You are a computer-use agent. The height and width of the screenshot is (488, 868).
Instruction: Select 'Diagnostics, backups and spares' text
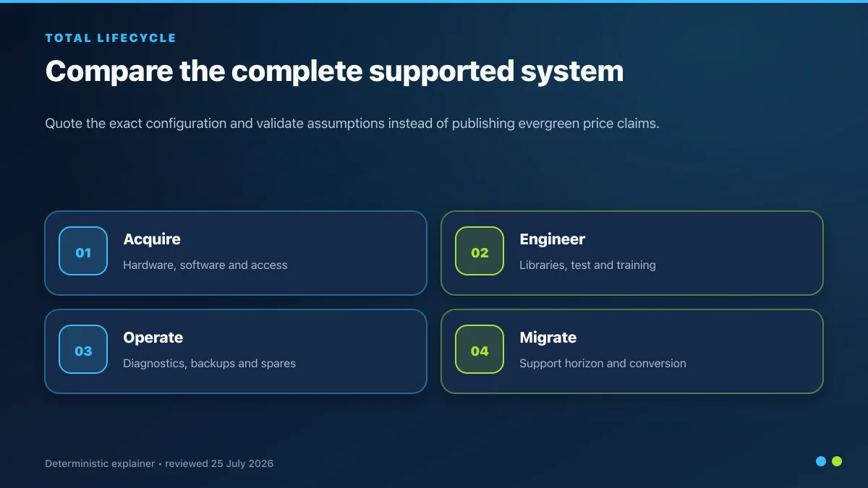coord(209,364)
